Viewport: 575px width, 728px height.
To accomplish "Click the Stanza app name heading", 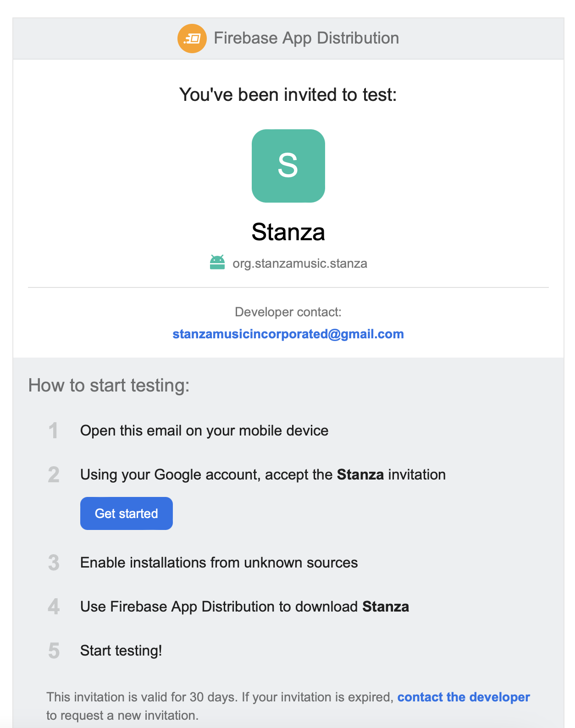I will [x=288, y=232].
